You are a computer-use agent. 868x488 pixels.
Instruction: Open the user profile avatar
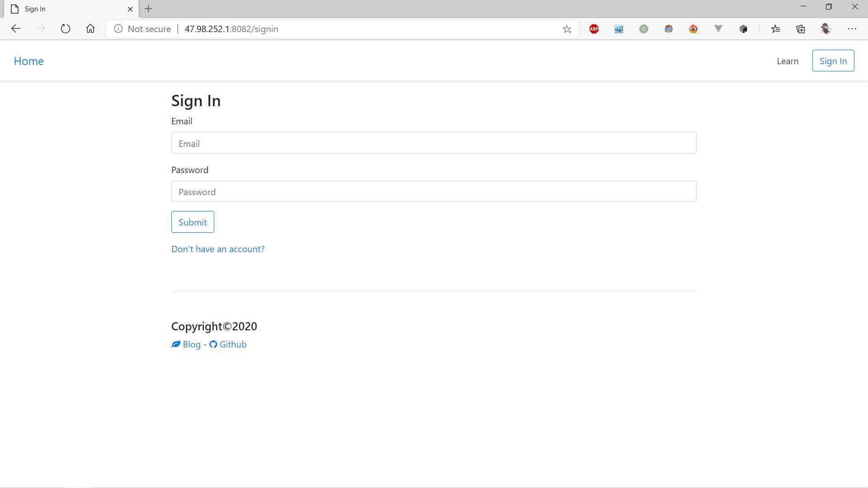pyautogui.click(x=826, y=29)
